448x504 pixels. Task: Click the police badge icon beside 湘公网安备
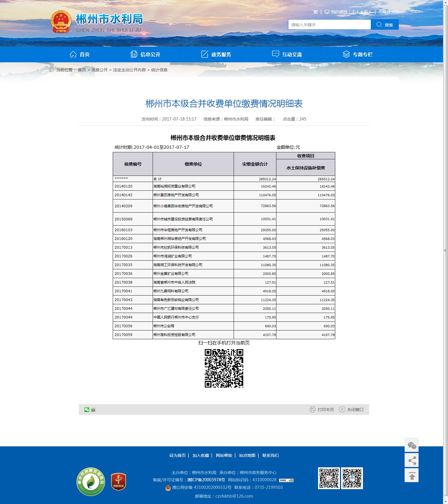coord(168,487)
